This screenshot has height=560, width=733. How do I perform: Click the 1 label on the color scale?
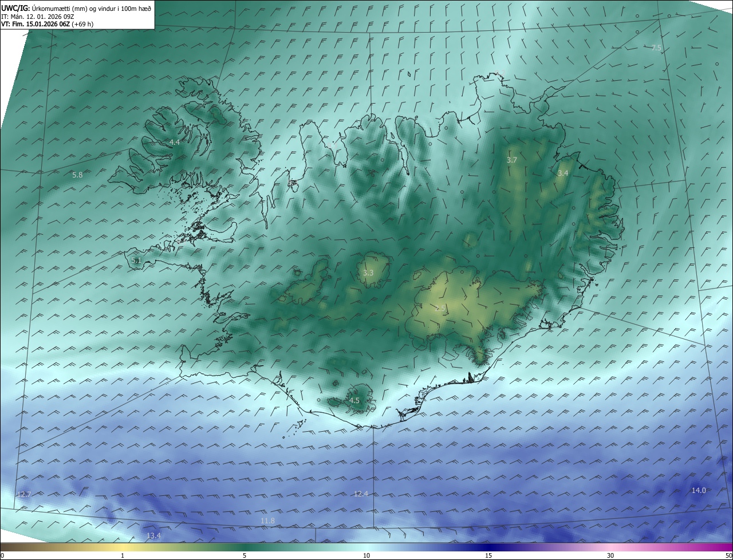[123, 555]
